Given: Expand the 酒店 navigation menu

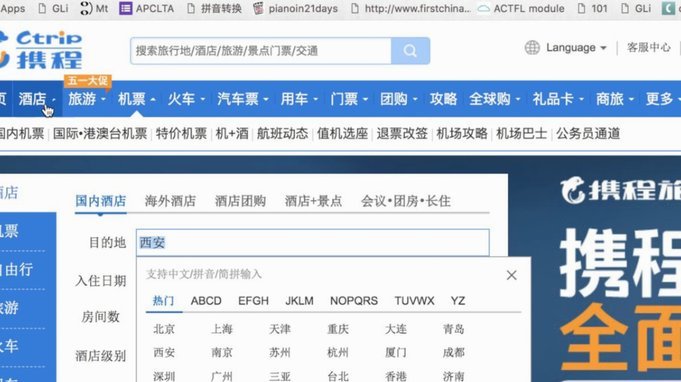Looking at the screenshot, I should click(37, 99).
